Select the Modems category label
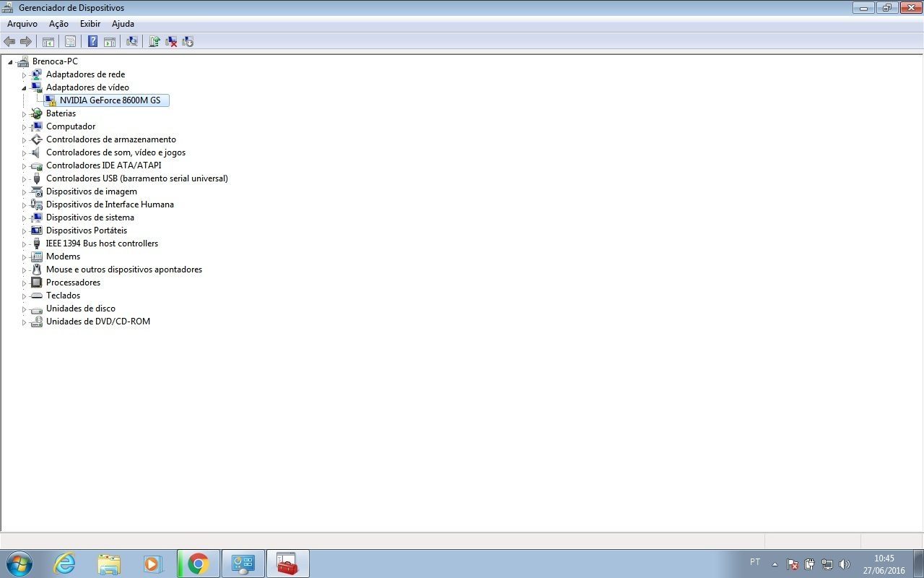This screenshot has height=578, width=924. coord(63,256)
